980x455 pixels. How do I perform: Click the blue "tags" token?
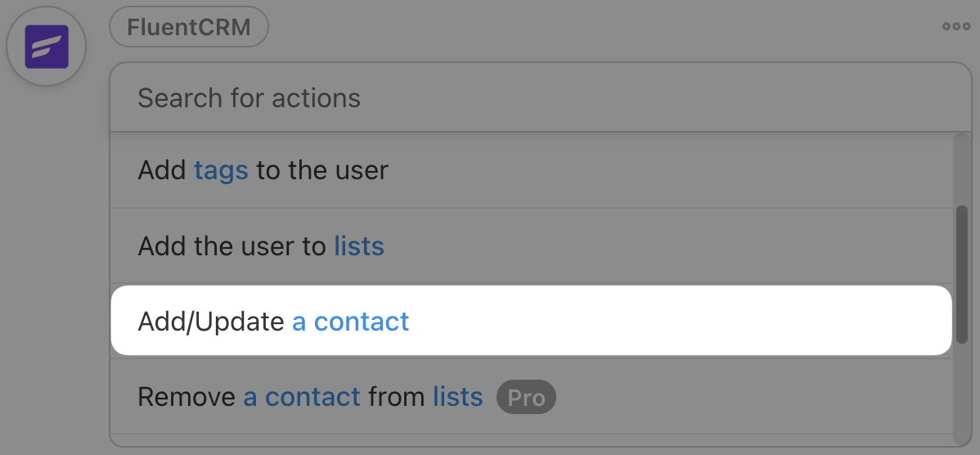(221, 170)
